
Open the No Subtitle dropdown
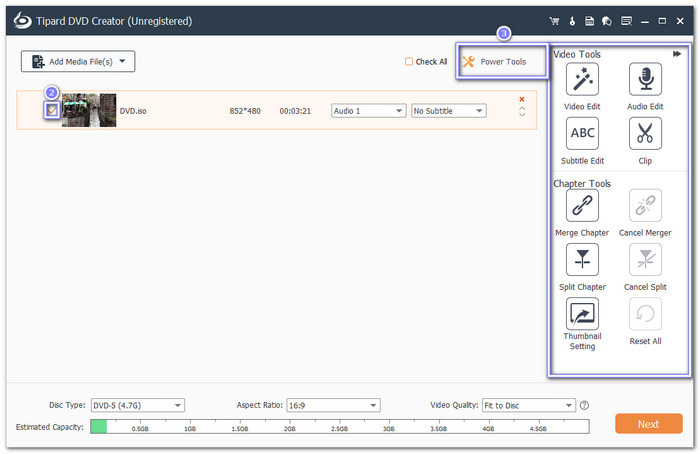click(449, 111)
